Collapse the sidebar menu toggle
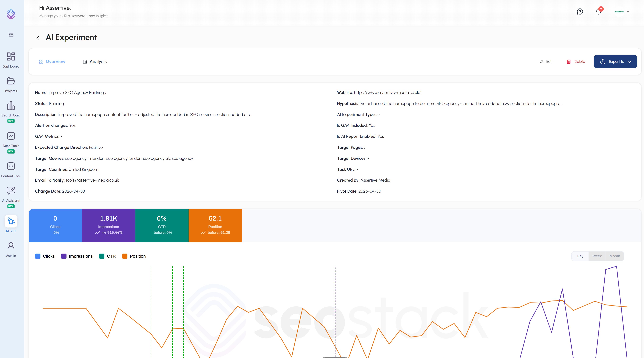 [11, 35]
